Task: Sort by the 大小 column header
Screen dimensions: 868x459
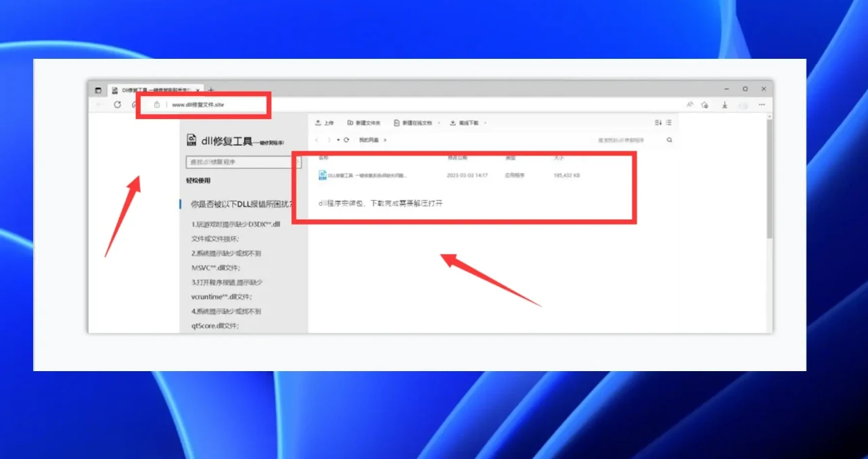Action: coord(559,158)
